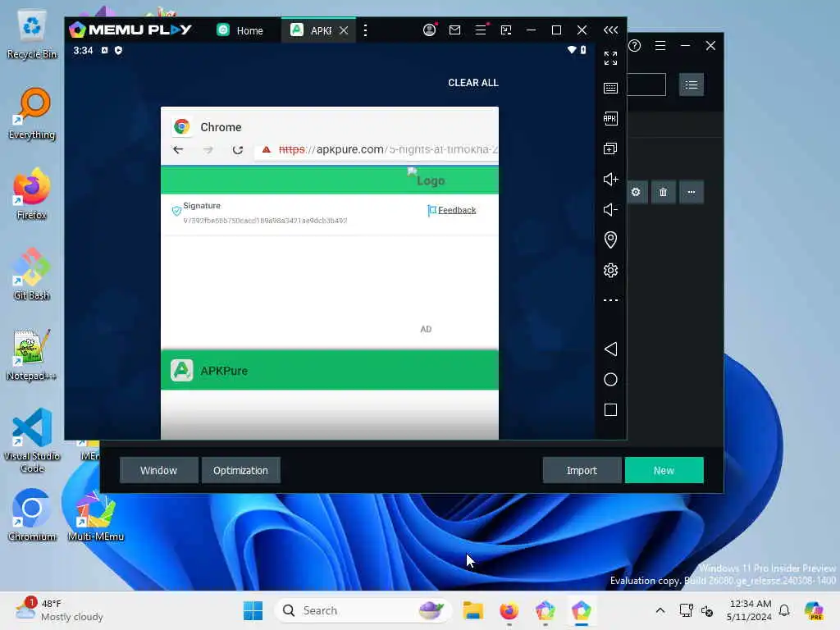The height and width of the screenshot is (630, 840).
Task: Open the MEmu message envelope icon
Action: coord(454,30)
